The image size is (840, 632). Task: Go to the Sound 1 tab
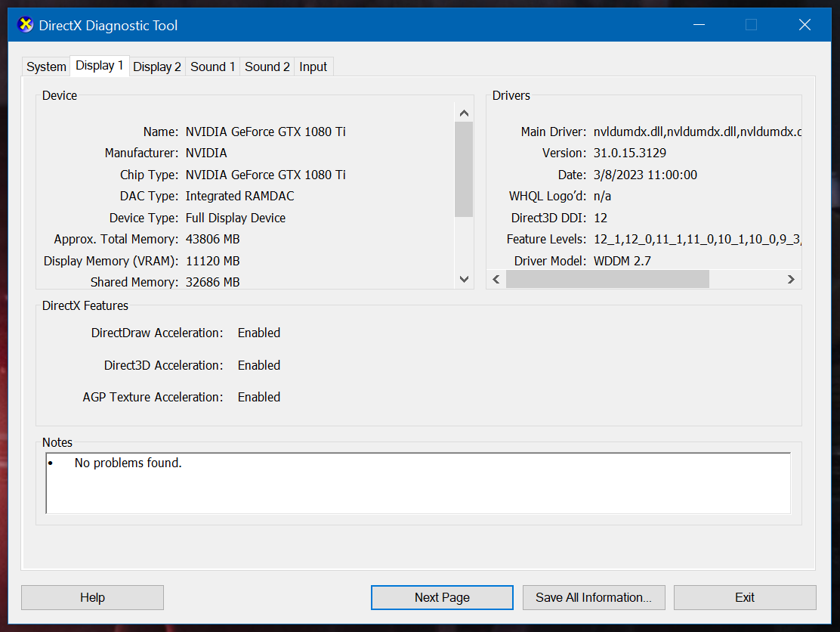(x=212, y=67)
